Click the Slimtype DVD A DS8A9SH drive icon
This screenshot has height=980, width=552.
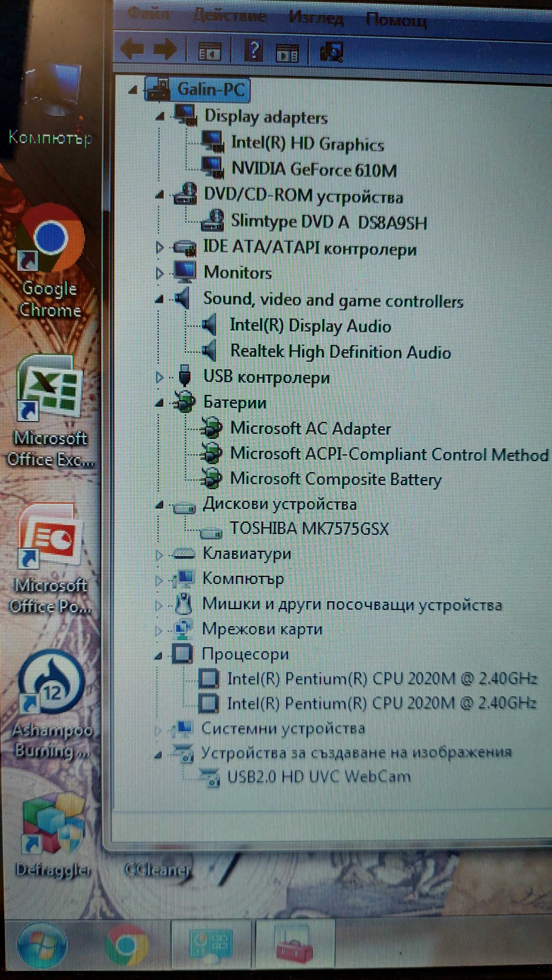[x=212, y=221]
